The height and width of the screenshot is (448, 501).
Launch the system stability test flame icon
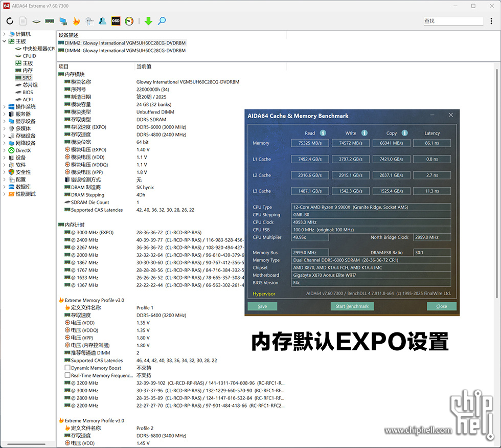(x=76, y=21)
